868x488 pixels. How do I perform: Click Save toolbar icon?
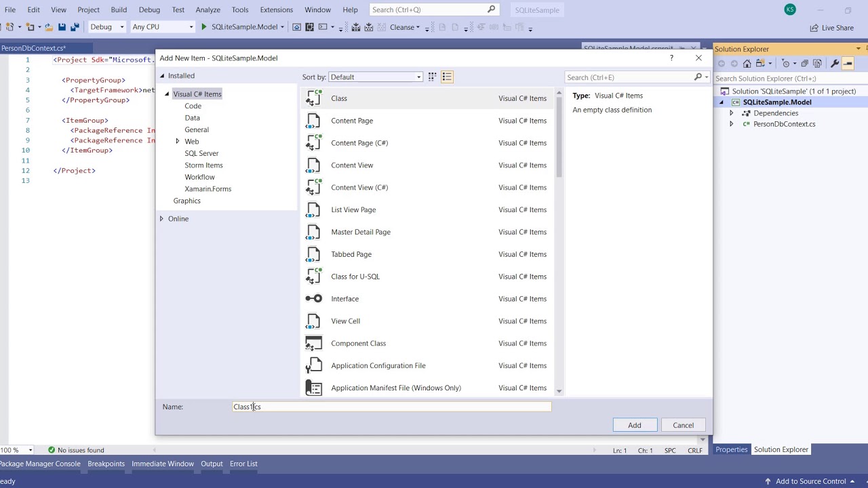coord(62,27)
